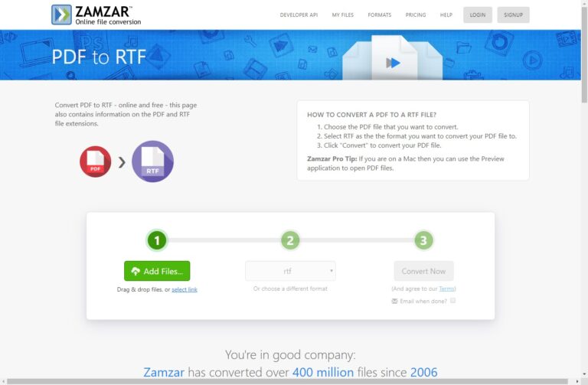Click the Add Files button
This screenshot has width=588, height=385.
(157, 271)
